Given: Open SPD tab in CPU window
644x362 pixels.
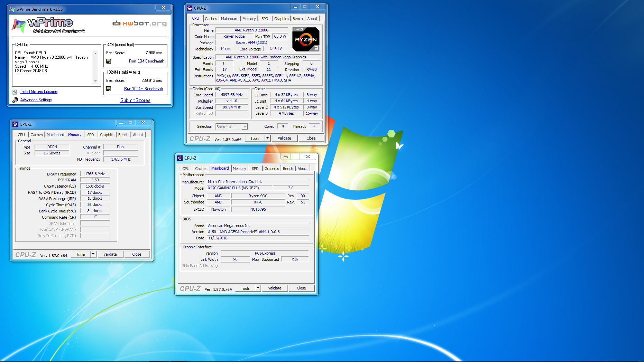Looking at the screenshot, I should click(265, 19).
